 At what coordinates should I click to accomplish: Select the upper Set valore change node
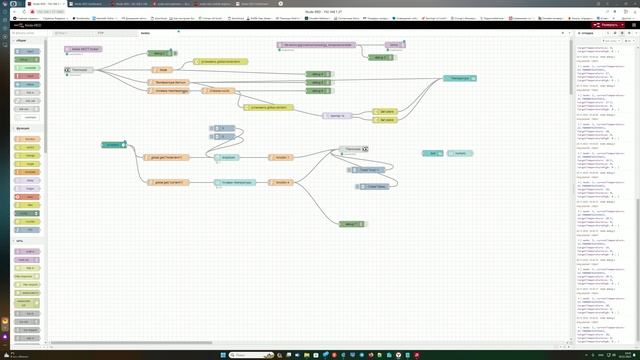385,111
